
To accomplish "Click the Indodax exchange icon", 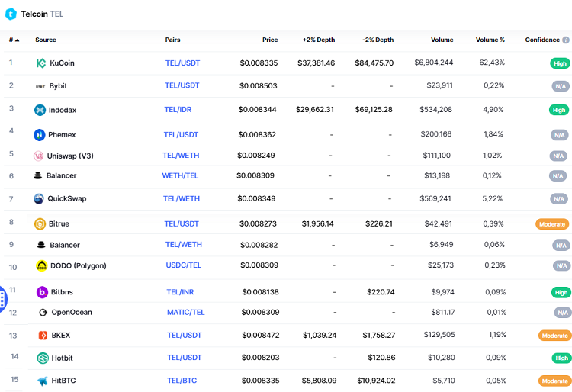I will pyautogui.click(x=40, y=110).
